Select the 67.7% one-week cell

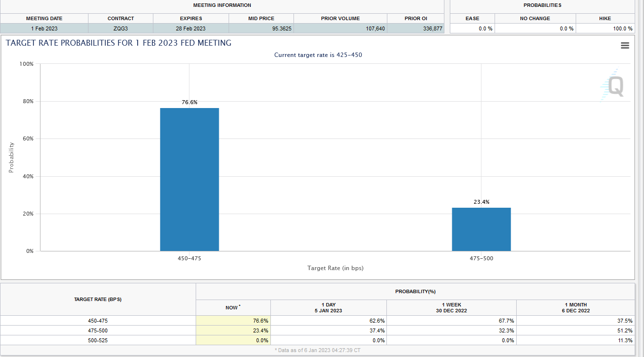451,321
